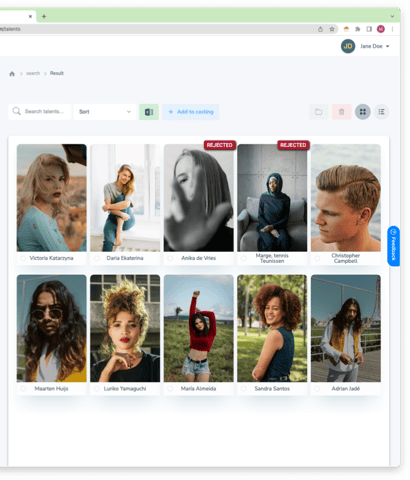Switch to grid view
The image size is (410, 480).
363,112
